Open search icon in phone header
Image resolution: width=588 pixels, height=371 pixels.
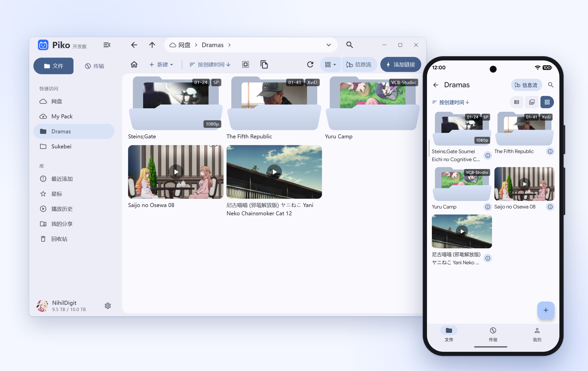(551, 85)
